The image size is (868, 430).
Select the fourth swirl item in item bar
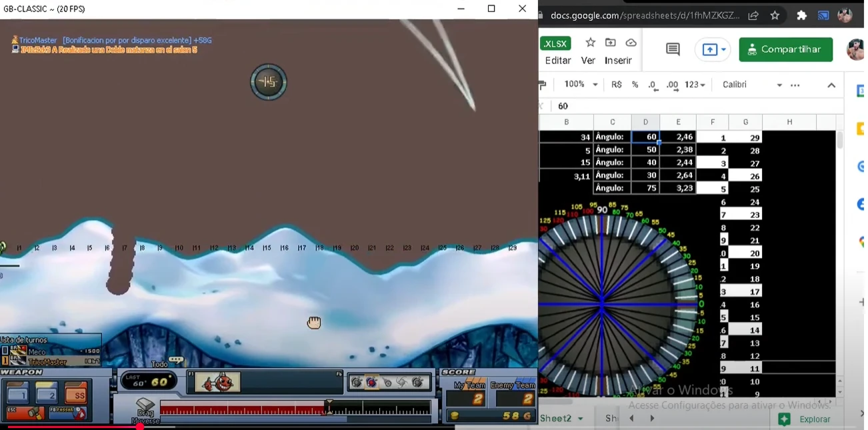click(x=403, y=383)
